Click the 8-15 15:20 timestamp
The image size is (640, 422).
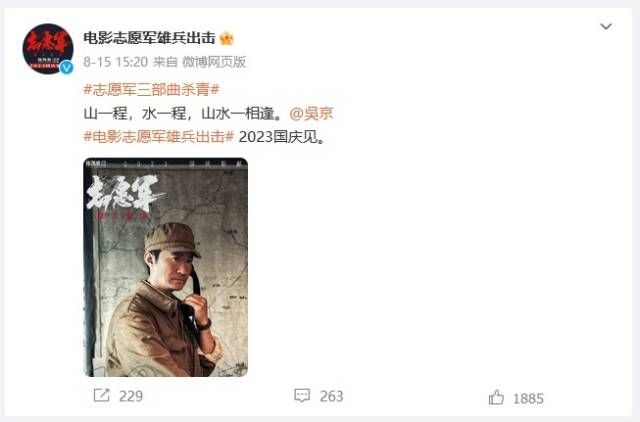[x=116, y=62]
